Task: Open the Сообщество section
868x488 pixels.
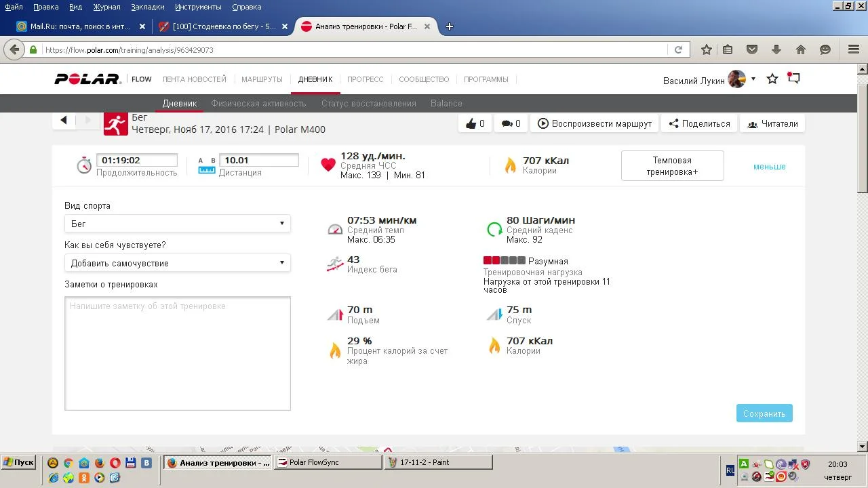Action: pyautogui.click(x=424, y=79)
